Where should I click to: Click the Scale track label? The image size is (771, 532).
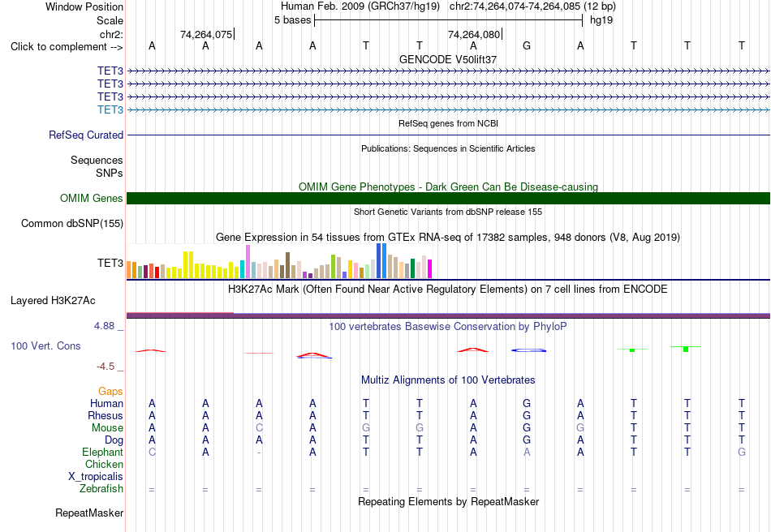110,20
